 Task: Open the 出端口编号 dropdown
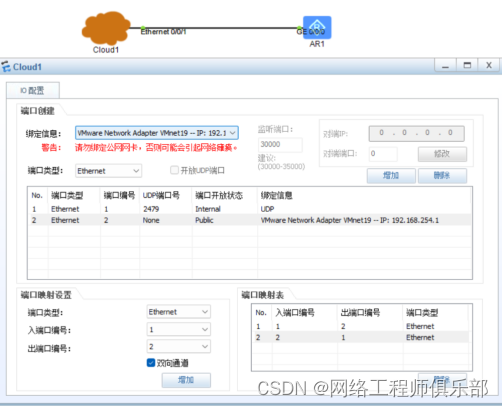179,347
